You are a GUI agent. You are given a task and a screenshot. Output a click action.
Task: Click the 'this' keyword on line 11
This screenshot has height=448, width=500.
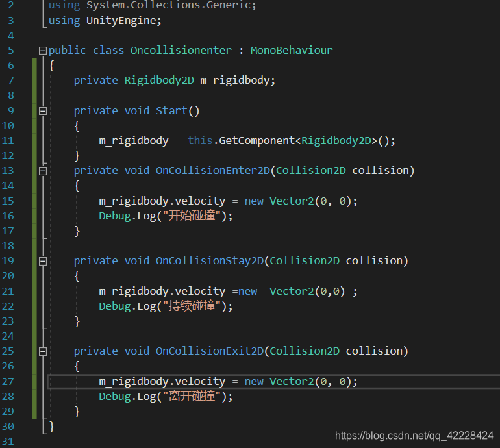pyautogui.click(x=200, y=141)
